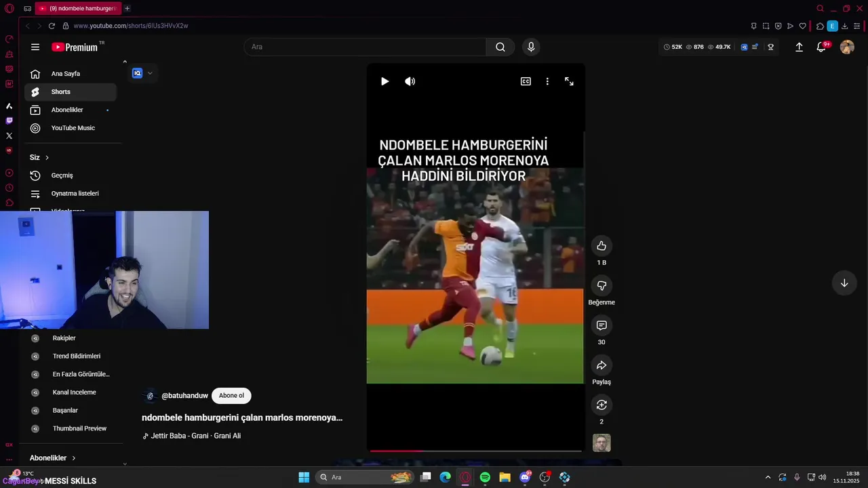The height and width of the screenshot is (488, 868).
Task: Play the Shorts video
Action: (384, 81)
